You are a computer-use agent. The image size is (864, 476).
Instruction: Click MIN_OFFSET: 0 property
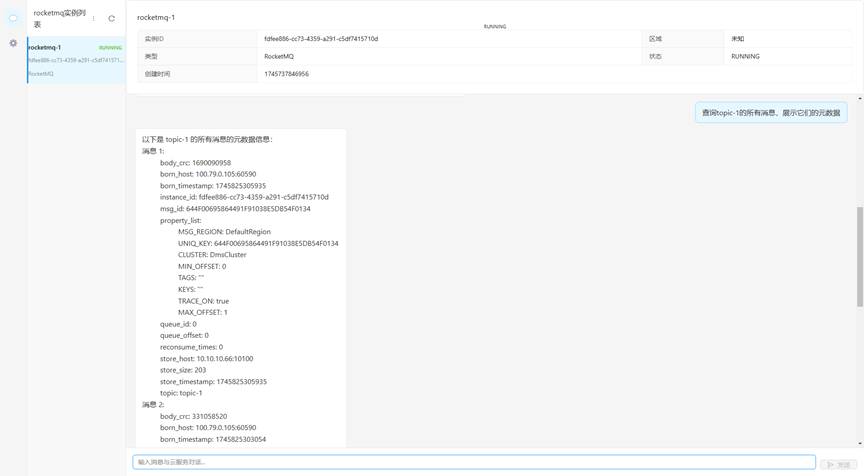click(202, 267)
